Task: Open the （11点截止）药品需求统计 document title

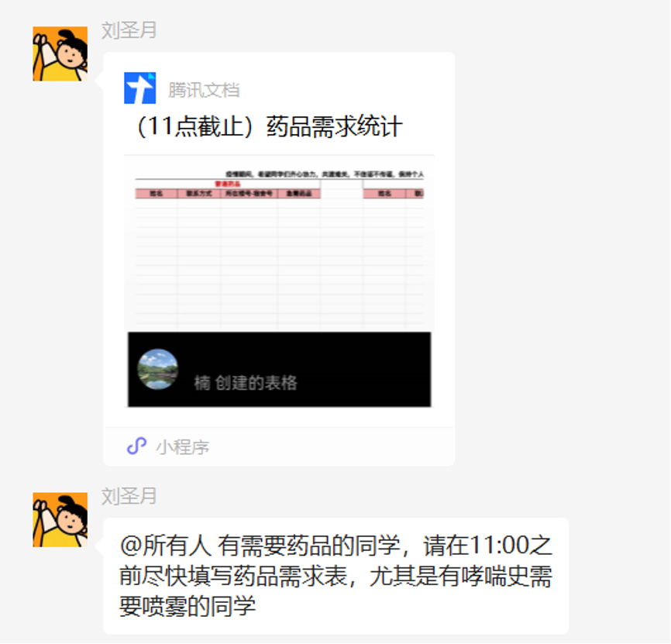Action: (x=268, y=127)
